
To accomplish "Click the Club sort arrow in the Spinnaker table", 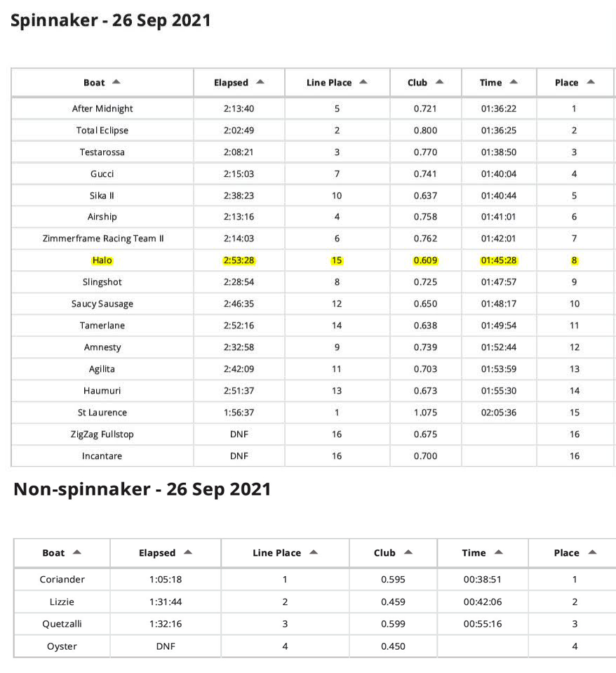I will pyautogui.click(x=439, y=82).
